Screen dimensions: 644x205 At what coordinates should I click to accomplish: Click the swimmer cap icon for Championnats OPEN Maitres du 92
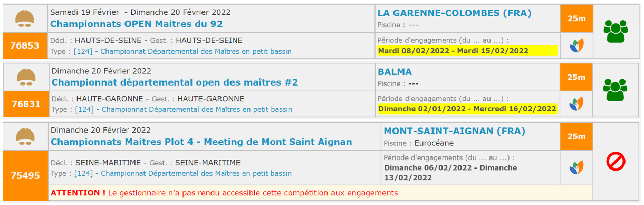click(25, 18)
